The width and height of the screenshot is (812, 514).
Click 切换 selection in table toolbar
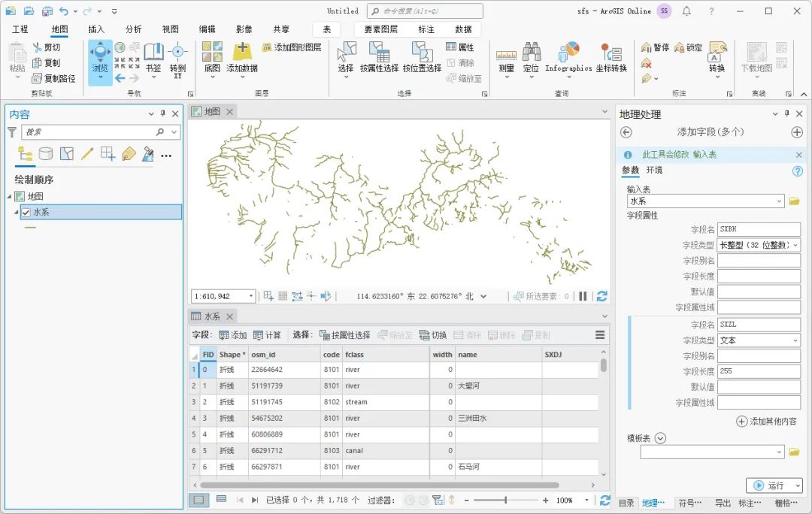[433, 335]
